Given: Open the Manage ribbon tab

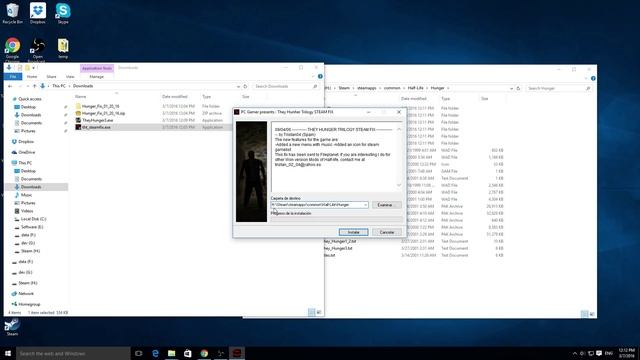Looking at the screenshot, I should point(97,77).
